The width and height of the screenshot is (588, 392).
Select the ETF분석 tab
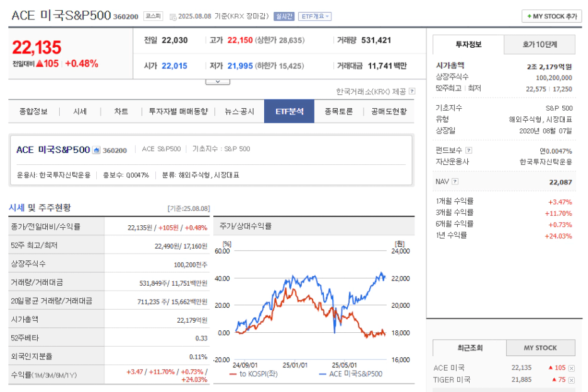289,111
